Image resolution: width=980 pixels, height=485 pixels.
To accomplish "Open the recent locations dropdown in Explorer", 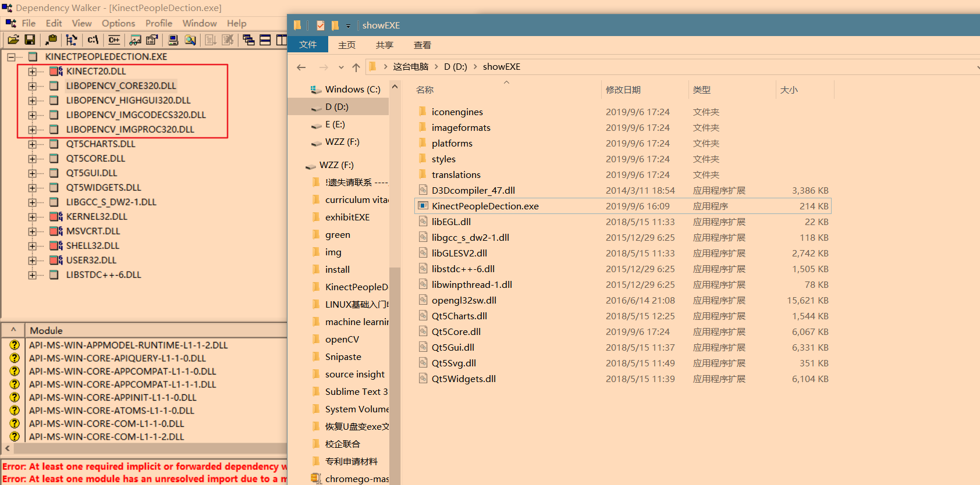I will 341,67.
